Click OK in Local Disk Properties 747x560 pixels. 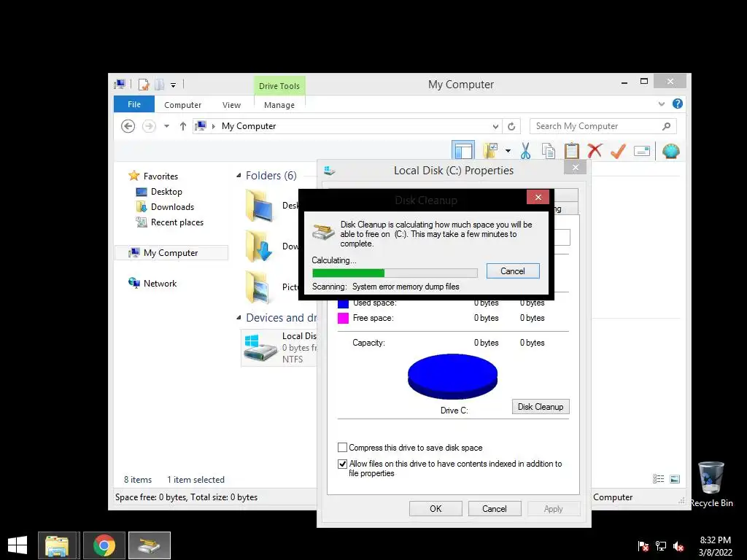click(x=436, y=508)
